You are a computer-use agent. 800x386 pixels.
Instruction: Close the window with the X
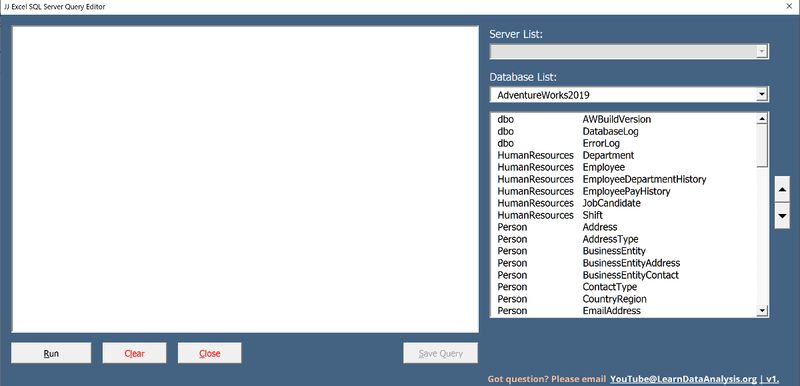(x=789, y=7)
